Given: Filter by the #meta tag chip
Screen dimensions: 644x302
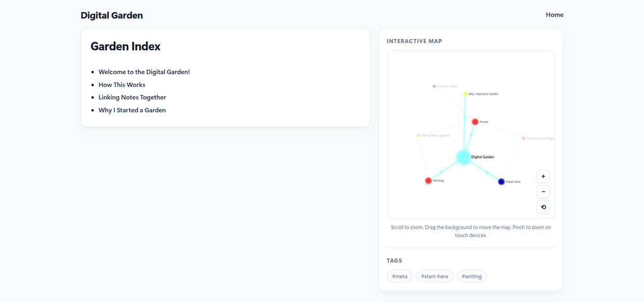Looking at the screenshot, I should (x=400, y=277).
